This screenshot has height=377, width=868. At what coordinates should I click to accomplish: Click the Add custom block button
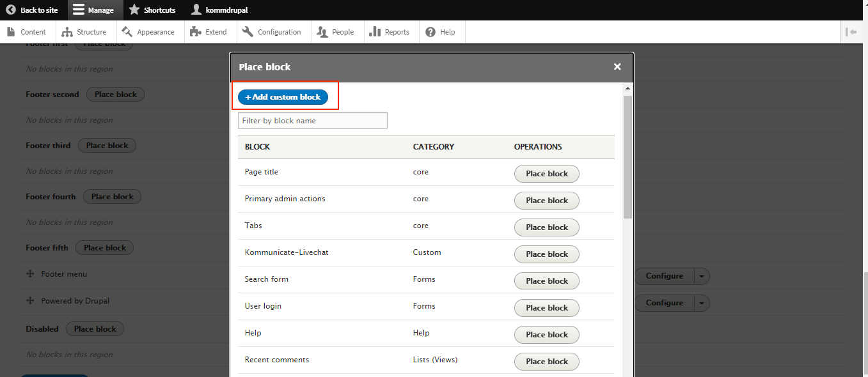tap(283, 97)
